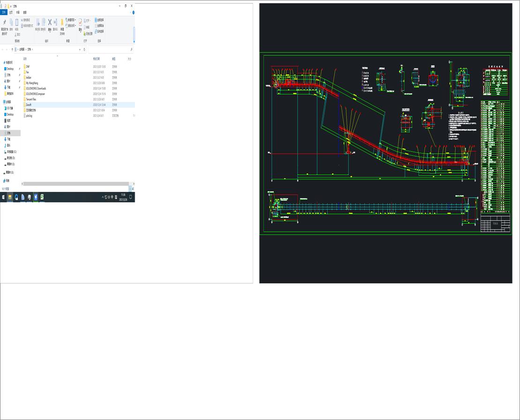Viewport: 520px width, 420px height.
Task: Click the blue K app icon on taskbar
Action: point(36,197)
